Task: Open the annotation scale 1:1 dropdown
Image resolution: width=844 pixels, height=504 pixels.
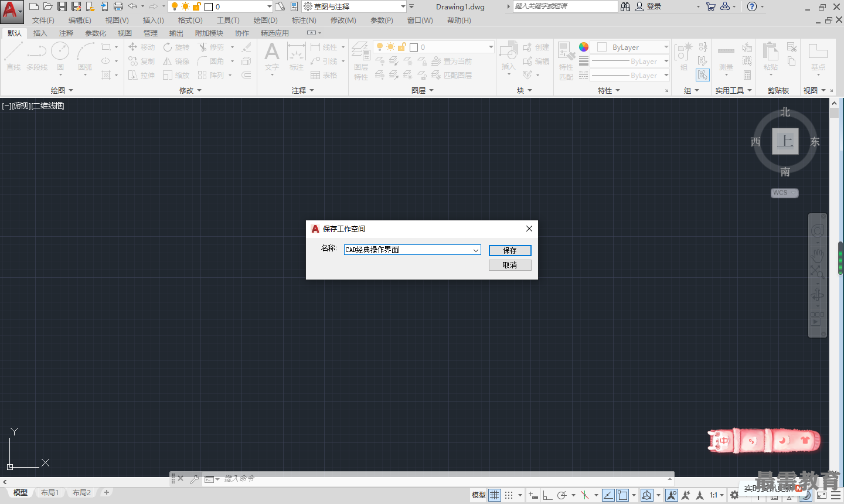Action: (x=717, y=495)
